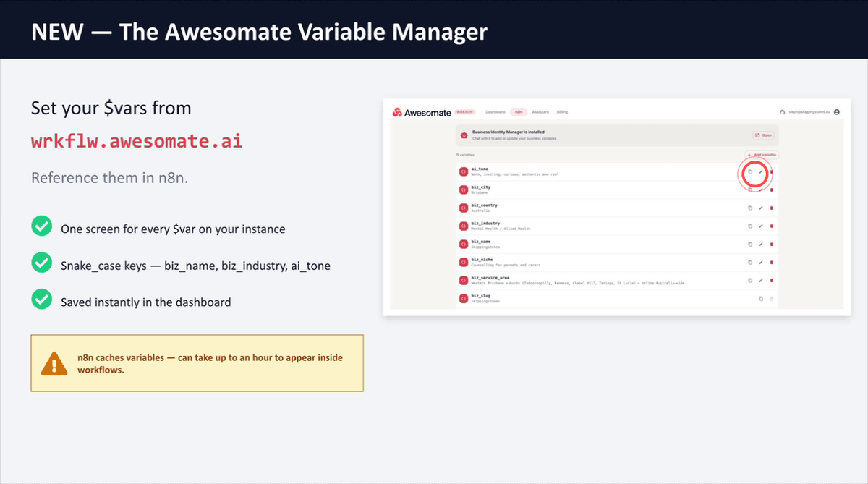Copy the biz_city variable
Screen dimensions: 868x484
750,190
